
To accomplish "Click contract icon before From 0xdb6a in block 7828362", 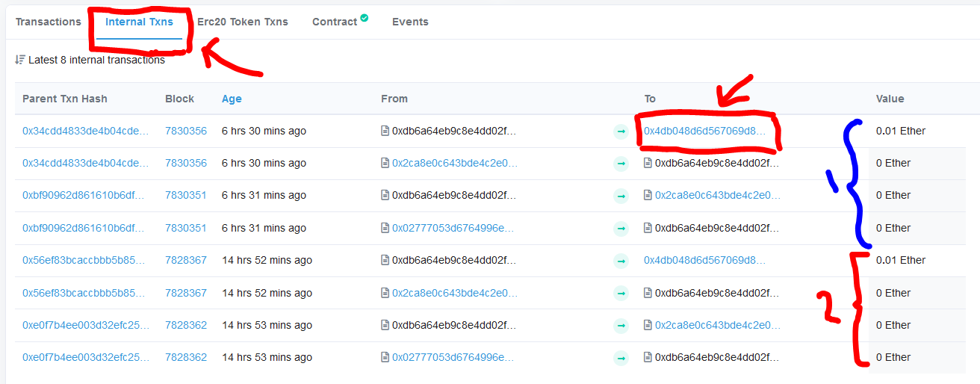I will coord(385,326).
